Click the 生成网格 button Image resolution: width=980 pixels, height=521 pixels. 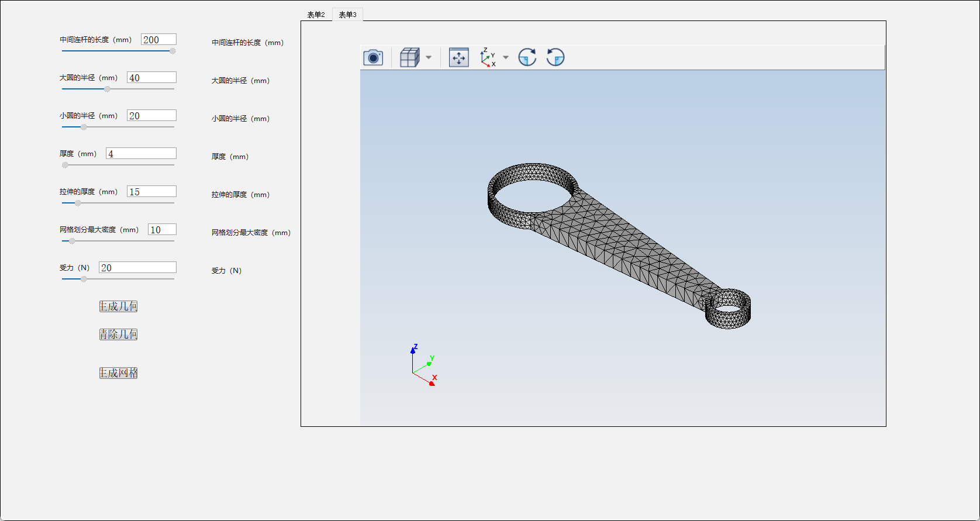(118, 373)
